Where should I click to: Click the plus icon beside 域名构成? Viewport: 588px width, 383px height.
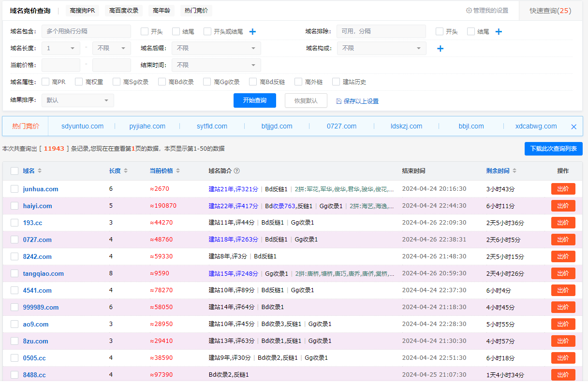pos(440,48)
